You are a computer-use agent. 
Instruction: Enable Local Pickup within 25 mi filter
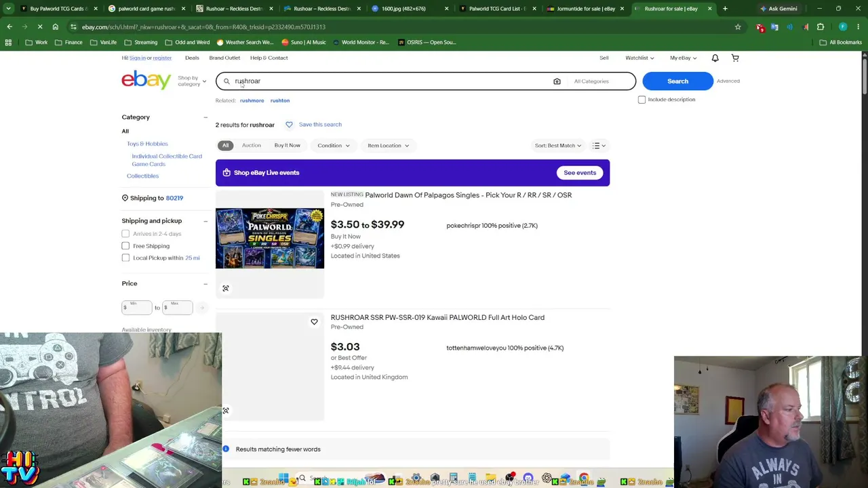[x=125, y=258]
